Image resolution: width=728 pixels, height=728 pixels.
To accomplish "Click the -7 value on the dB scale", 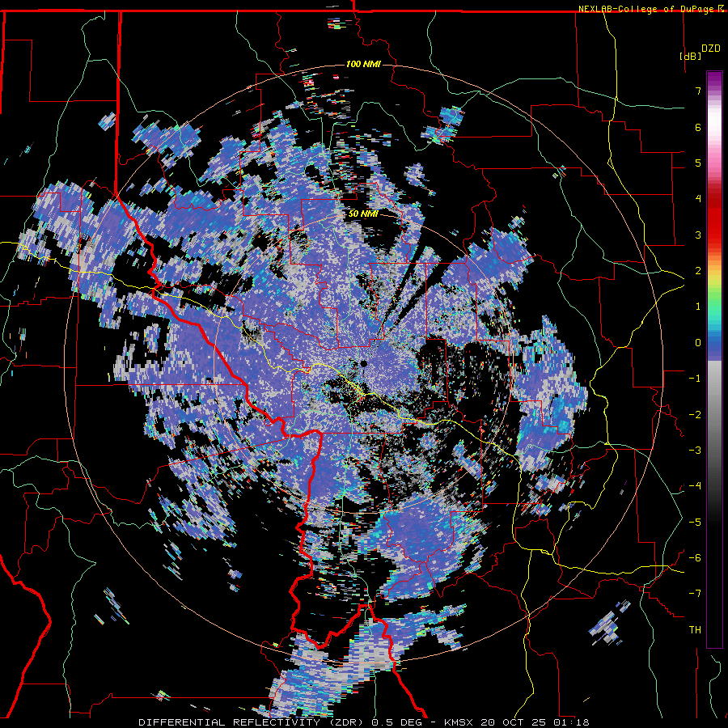I will coord(695,594).
